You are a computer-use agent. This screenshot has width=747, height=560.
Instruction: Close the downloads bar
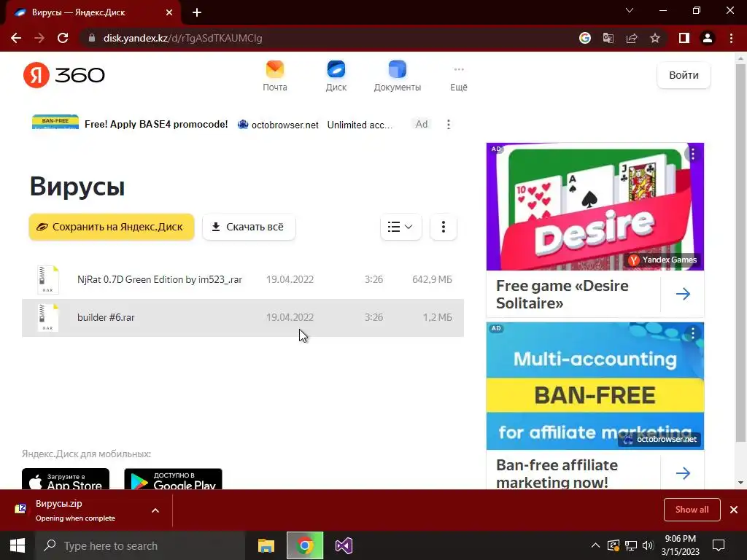(x=734, y=510)
